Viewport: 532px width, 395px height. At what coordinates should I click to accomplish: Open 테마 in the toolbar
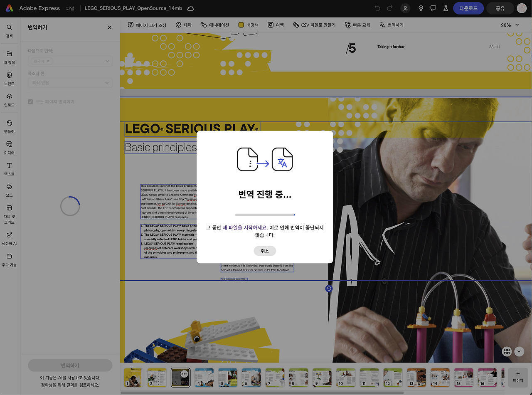point(184,25)
